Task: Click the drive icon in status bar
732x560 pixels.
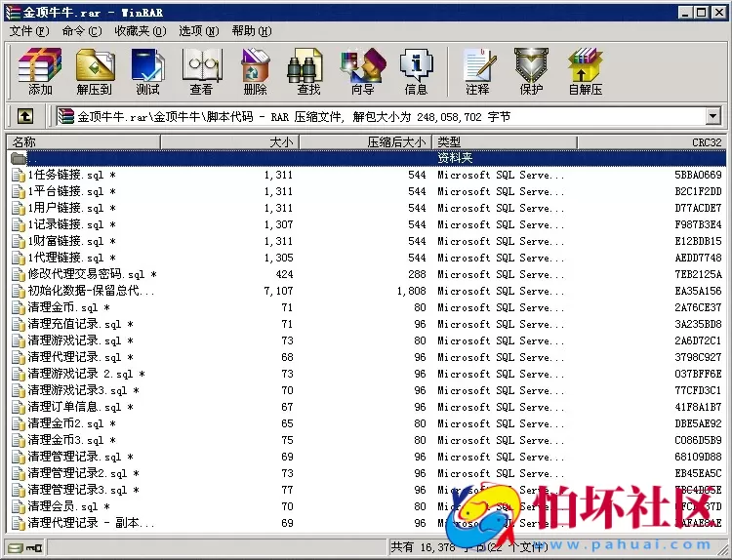Action: pyautogui.click(x=16, y=547)
